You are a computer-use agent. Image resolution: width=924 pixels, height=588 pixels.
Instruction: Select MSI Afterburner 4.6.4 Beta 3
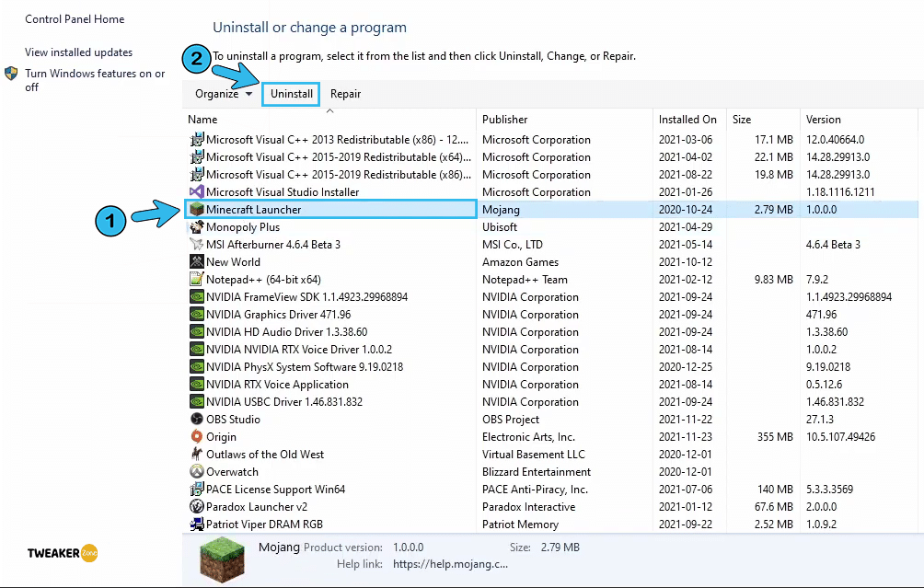273,245
